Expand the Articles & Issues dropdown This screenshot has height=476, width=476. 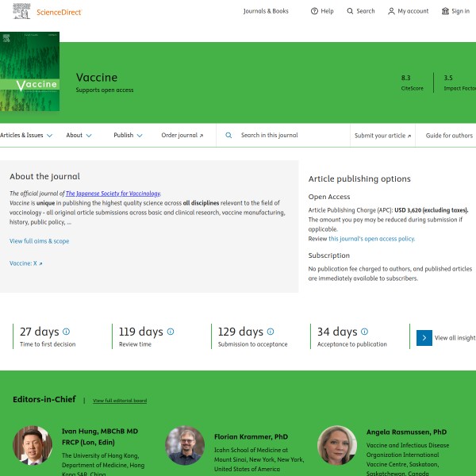26,136
